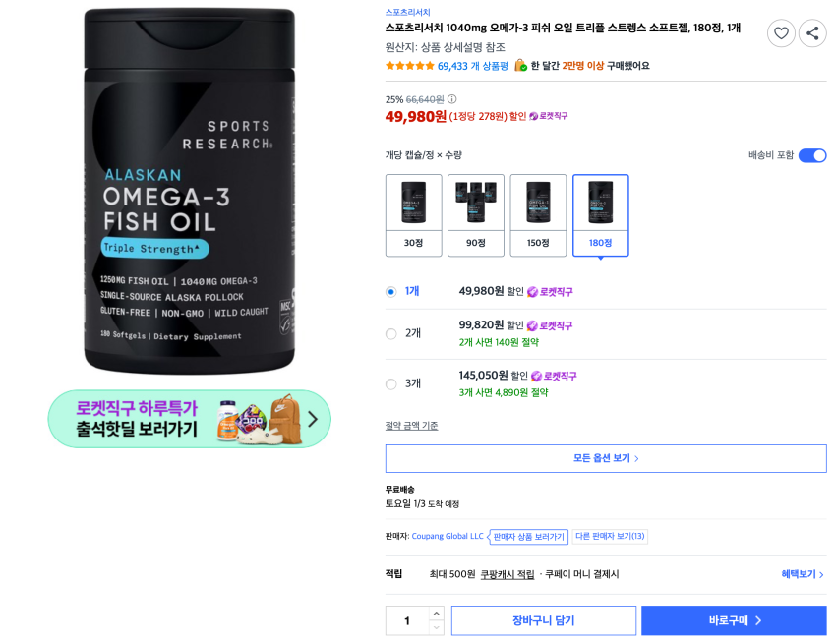This screenshot has width=836, height=644.
Task: Choose the 90정 capsule option
Action: click(476, 215)
